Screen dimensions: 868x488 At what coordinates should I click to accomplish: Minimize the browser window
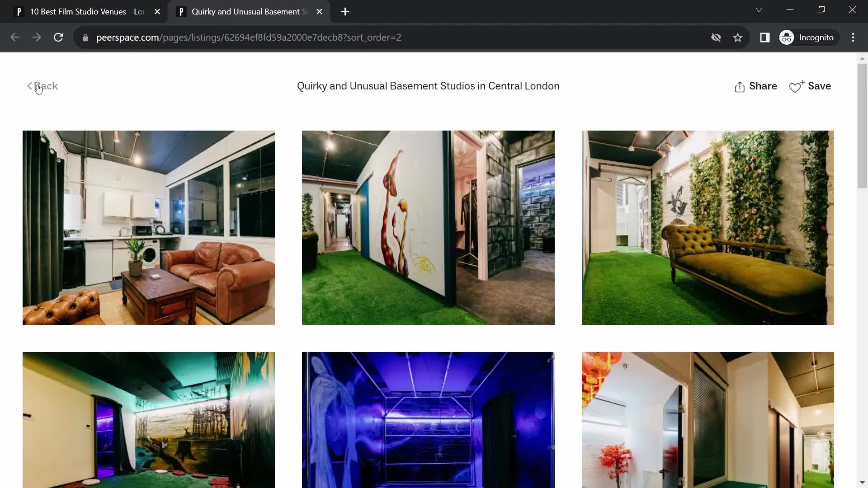[x=790, y=10]
